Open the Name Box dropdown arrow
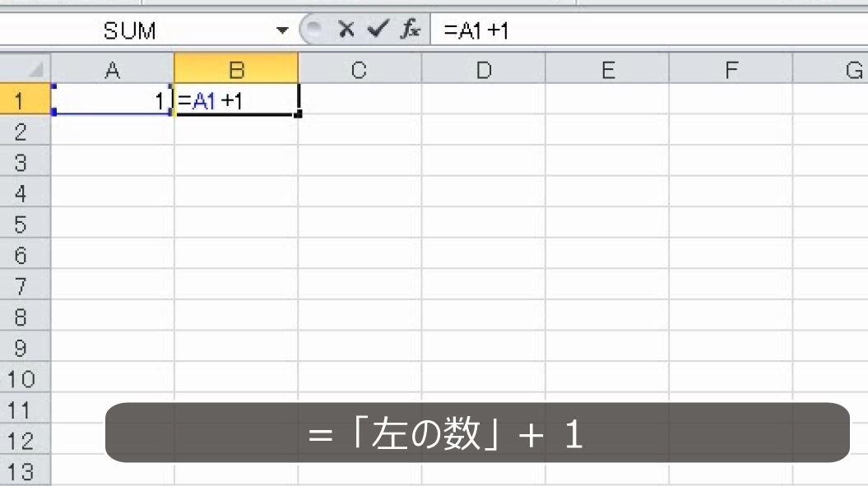868x486 pixels. pos(281,29)
